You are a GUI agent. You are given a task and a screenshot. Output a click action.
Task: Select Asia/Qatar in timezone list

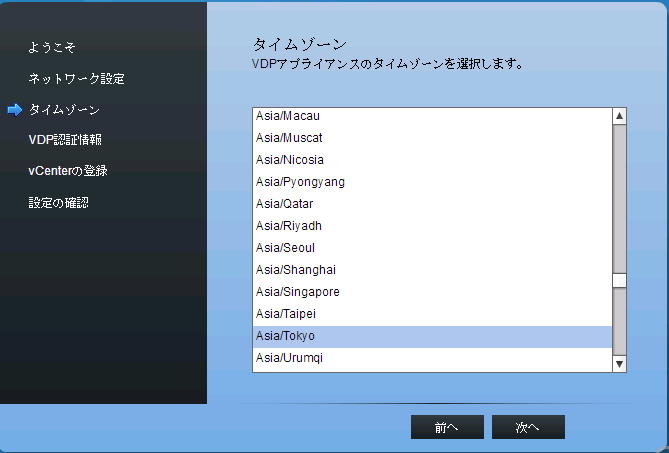(x=432, y=204)
